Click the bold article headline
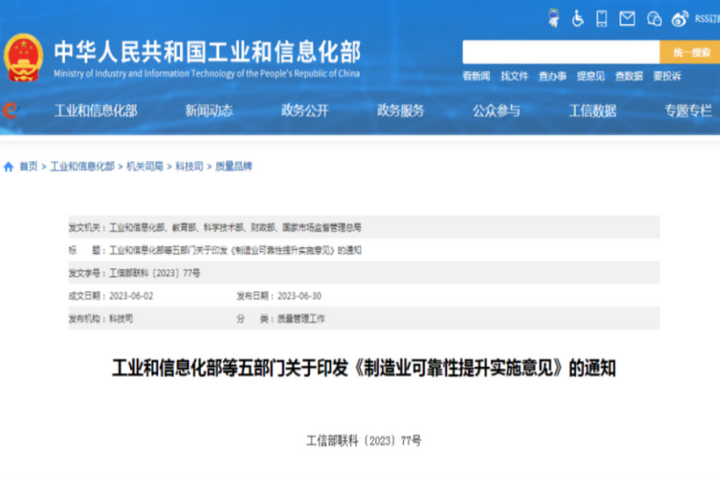The height and width of the screenshot is (480, 720). click(x=364, y=368)
